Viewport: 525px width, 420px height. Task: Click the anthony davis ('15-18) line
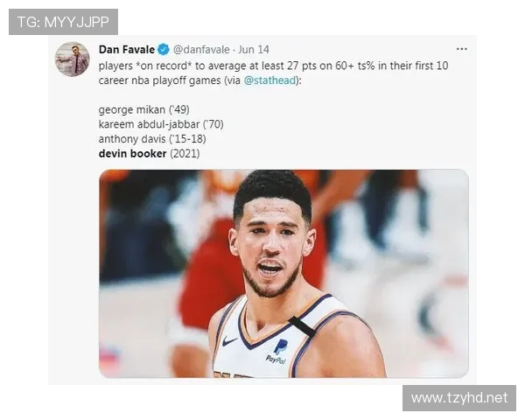pyautogui.click(x=152, y=139)
